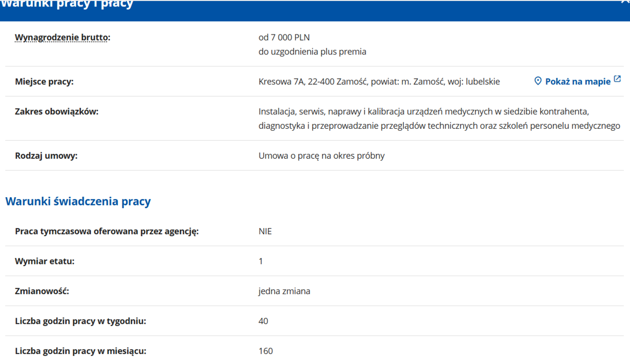This screenshot has height=364, width=630.
Task: Click the Zakres obowiązków label
Action: pyautogui.click(x=56, y=111)
